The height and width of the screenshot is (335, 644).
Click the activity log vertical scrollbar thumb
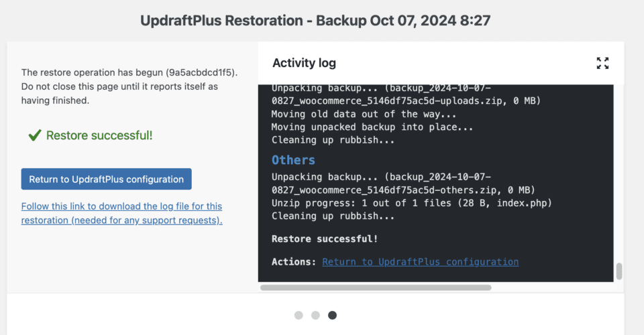(619, 271)
